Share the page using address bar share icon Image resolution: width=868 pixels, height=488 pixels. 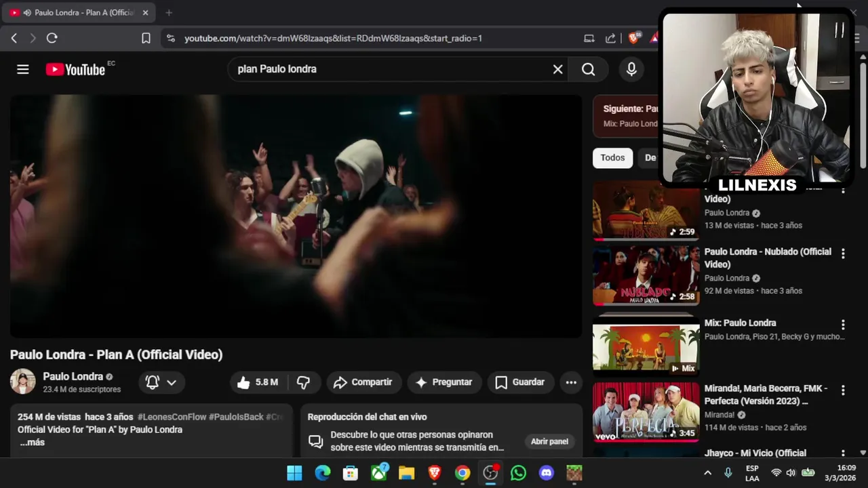(x=610, y=38)
